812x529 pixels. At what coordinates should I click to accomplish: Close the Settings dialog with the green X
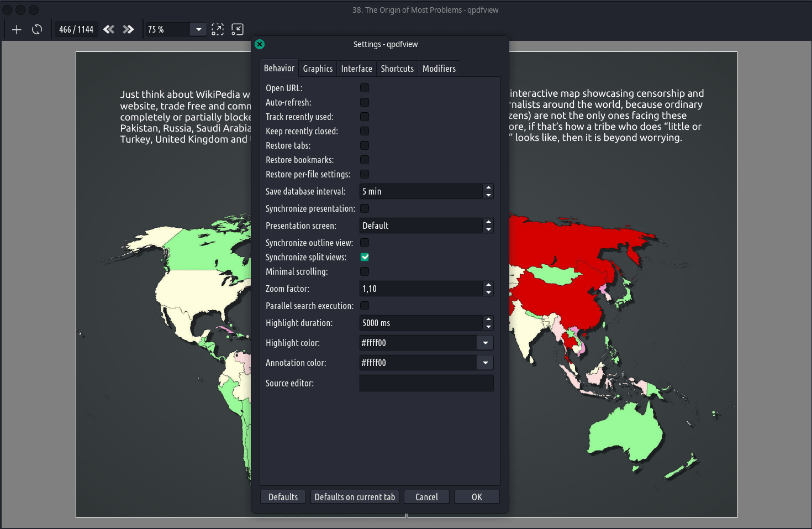tap(260, 44)
